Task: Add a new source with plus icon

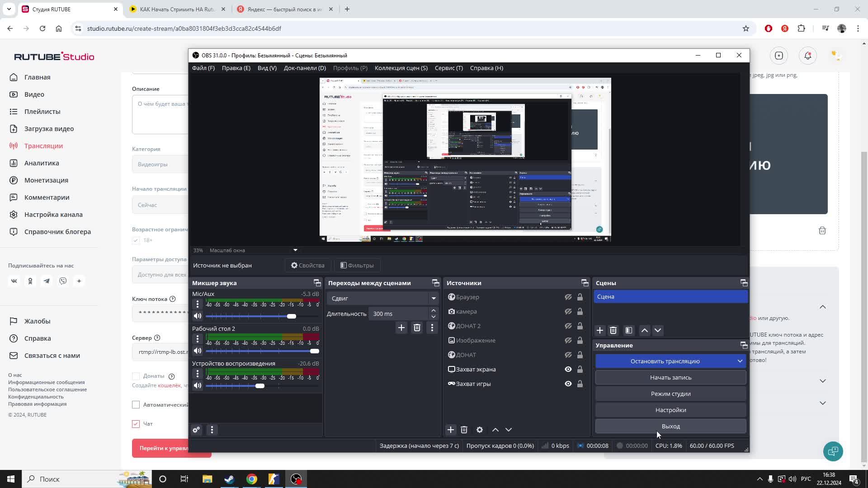Action: tap(450, 430)
